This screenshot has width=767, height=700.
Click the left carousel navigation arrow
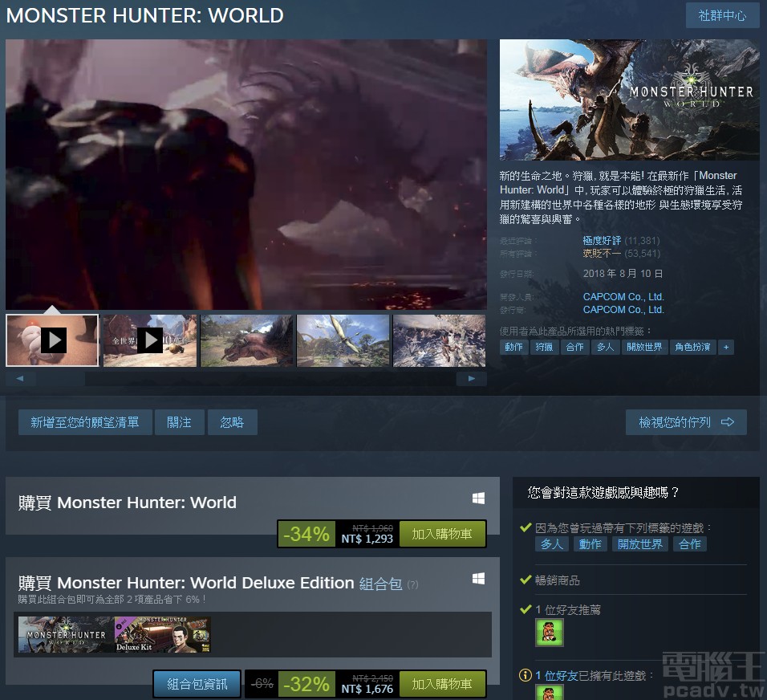(x=20, y=378)
